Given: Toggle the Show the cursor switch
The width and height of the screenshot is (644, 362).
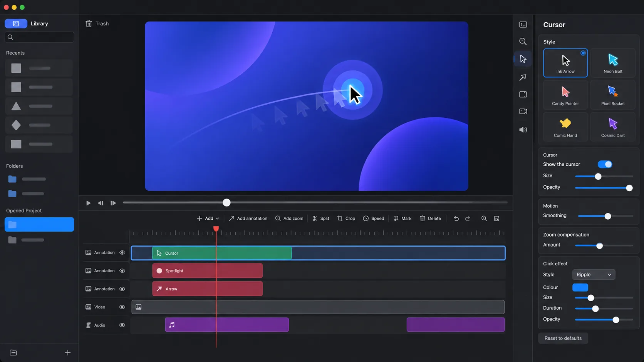Looking at the screenshot, I should [605, 164].
